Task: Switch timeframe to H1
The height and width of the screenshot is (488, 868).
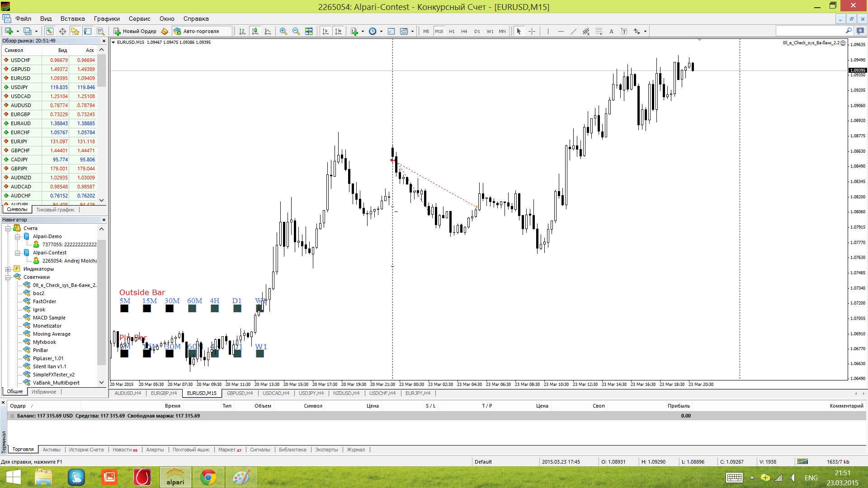Action: click(452, 31)
